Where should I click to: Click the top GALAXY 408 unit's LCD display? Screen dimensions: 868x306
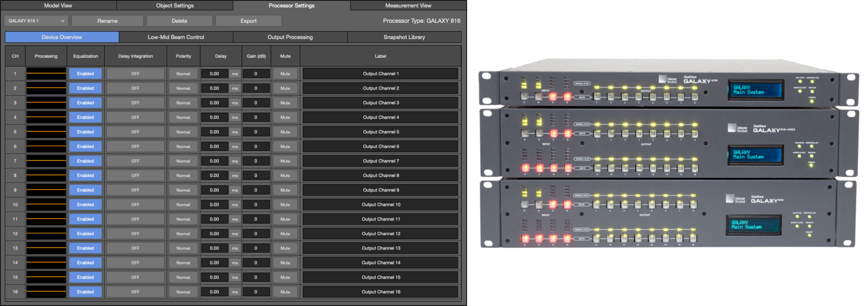(756, 90)
